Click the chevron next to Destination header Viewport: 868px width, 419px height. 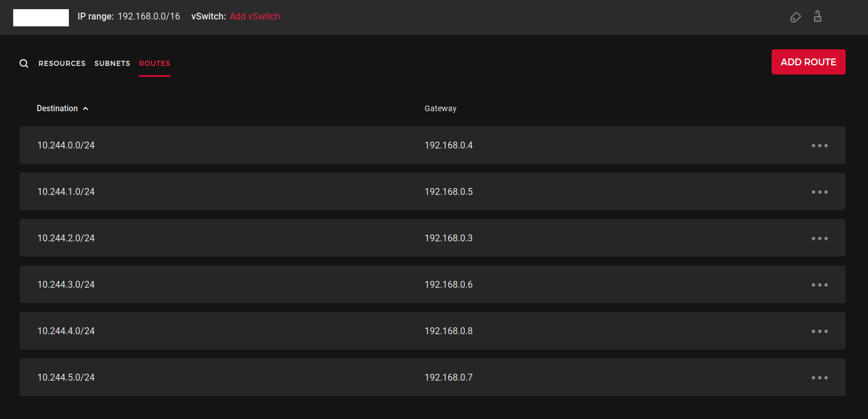coord(85,108)
